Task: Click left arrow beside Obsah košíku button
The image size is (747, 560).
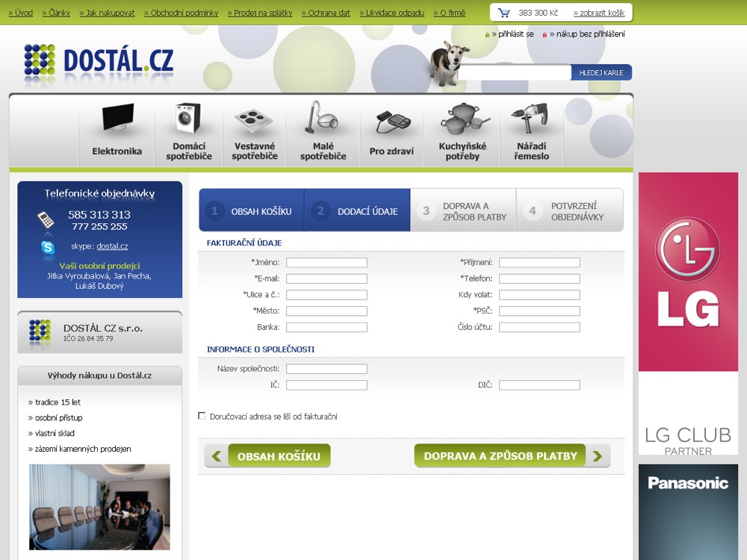Action: [x=217, y=456]
